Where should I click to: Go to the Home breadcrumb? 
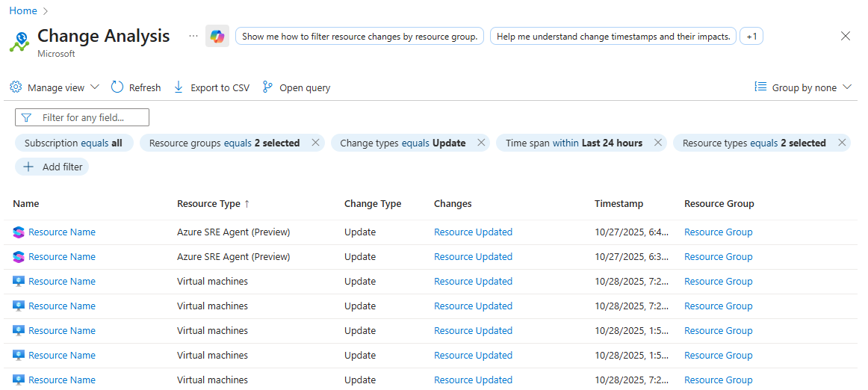(x=23, y=10)
